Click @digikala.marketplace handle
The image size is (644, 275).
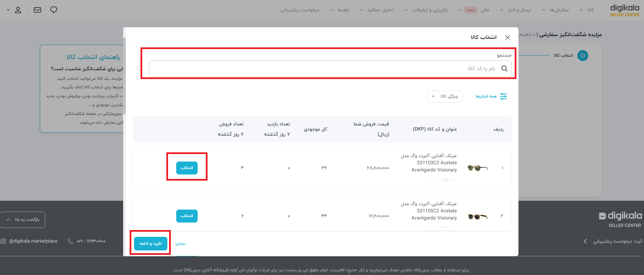tap(33, 241)
